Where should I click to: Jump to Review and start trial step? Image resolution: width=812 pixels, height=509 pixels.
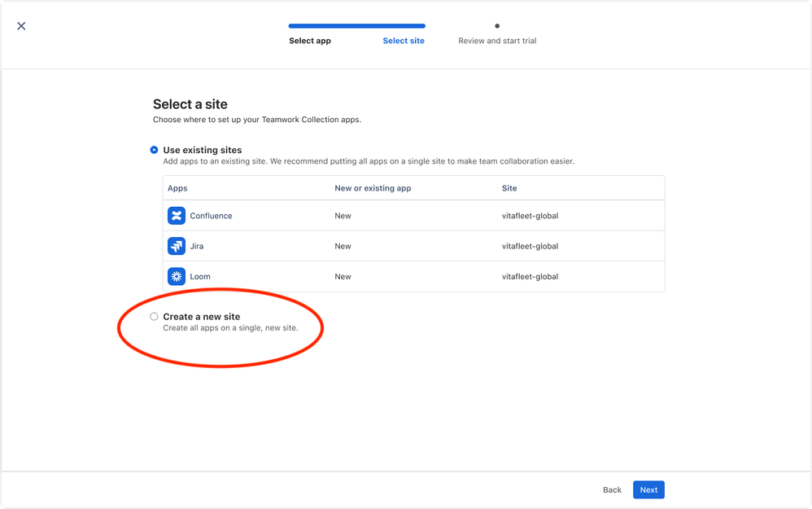tap(497, 41)
